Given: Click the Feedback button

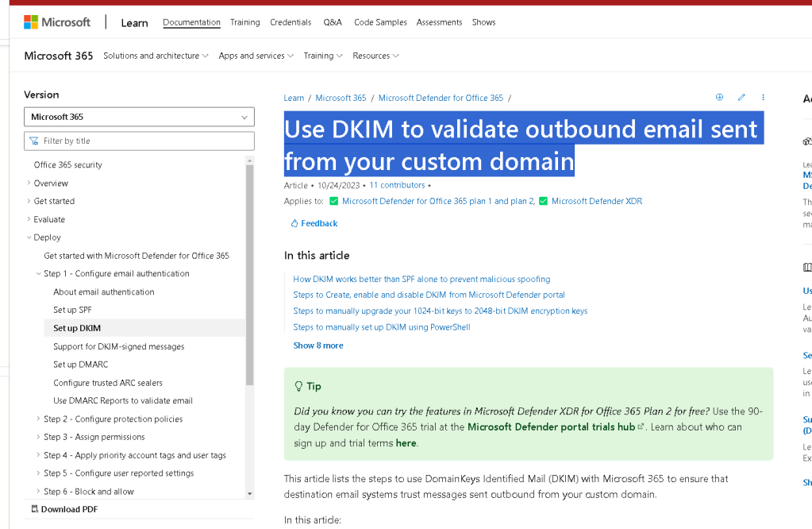Looking at the screenshot, I should pyautogui.click(x=314, y=223).
